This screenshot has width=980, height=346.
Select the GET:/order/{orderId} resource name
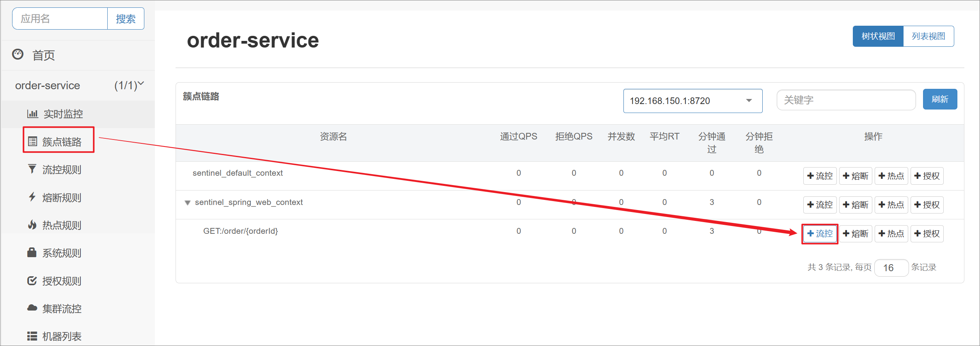[x=240, y=231]
